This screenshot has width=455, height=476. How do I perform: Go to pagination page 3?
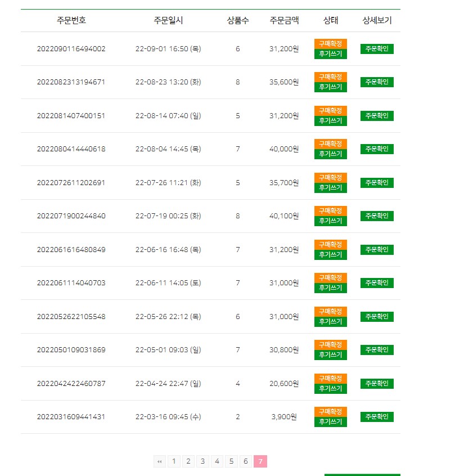tap(203, 461)
